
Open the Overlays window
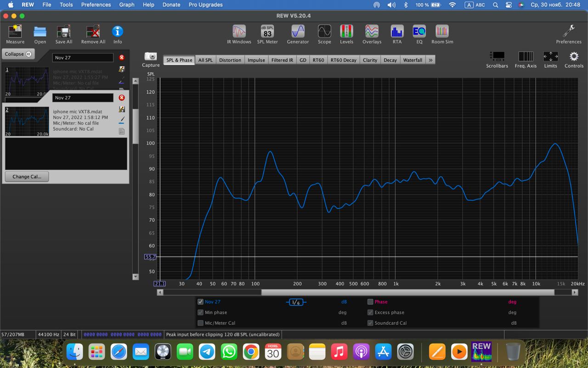click(372, 31)
